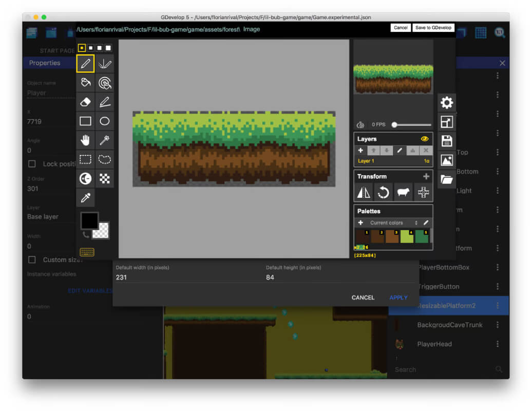Image resolution: width=532 pixels, height=411 pixels.
Task: Toggle layers preview eye icon
Action: (425, 139)
